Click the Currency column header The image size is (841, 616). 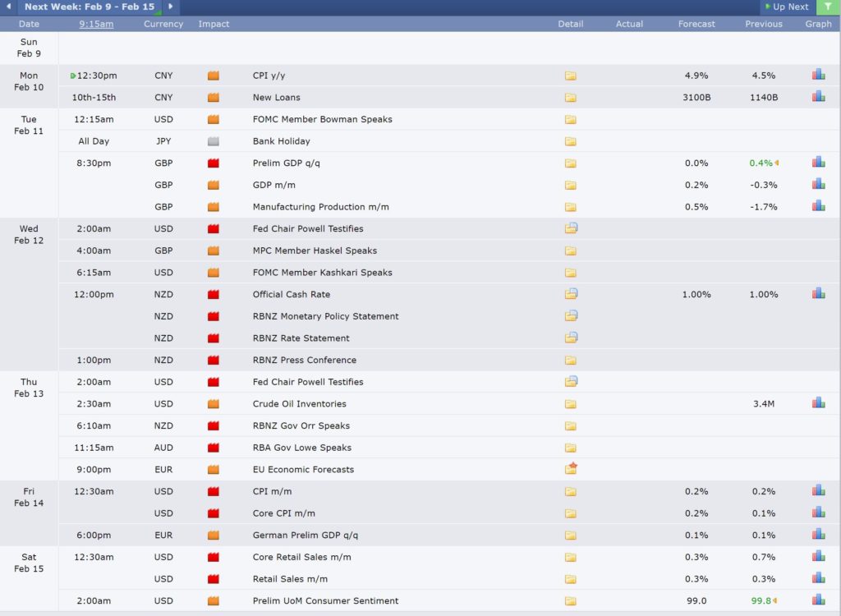tap(163, 24)
